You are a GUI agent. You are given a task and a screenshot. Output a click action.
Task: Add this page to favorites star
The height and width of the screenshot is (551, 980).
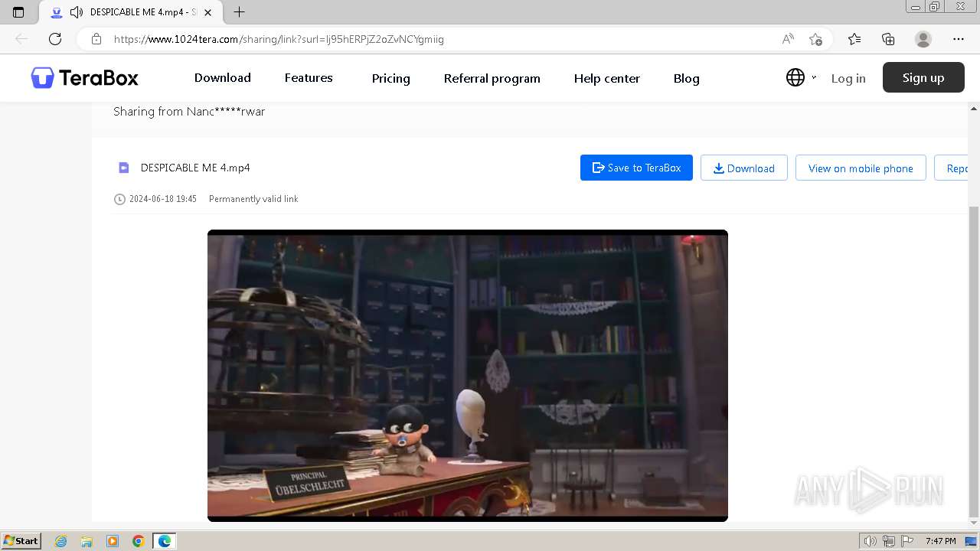coord(815,39)
